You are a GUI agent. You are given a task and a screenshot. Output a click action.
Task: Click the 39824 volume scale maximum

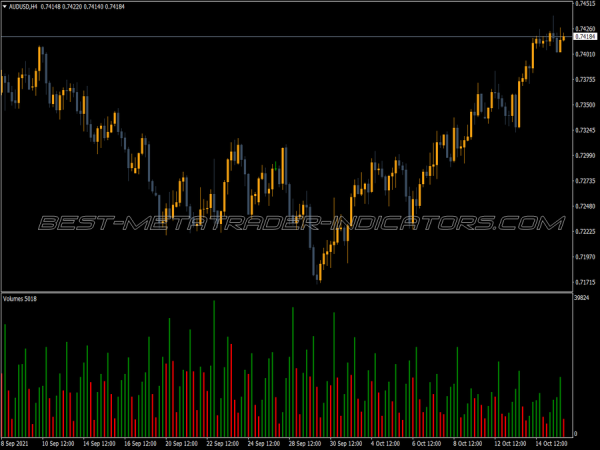tap(582, 298)
